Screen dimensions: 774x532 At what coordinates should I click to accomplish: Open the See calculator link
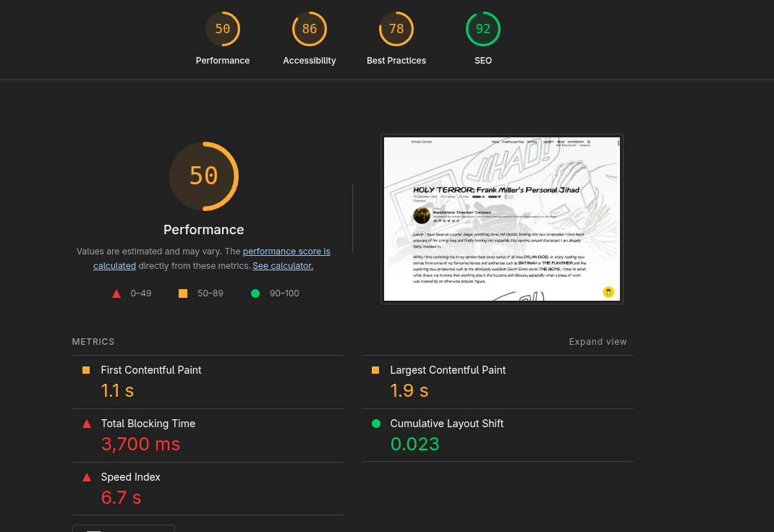283,265
